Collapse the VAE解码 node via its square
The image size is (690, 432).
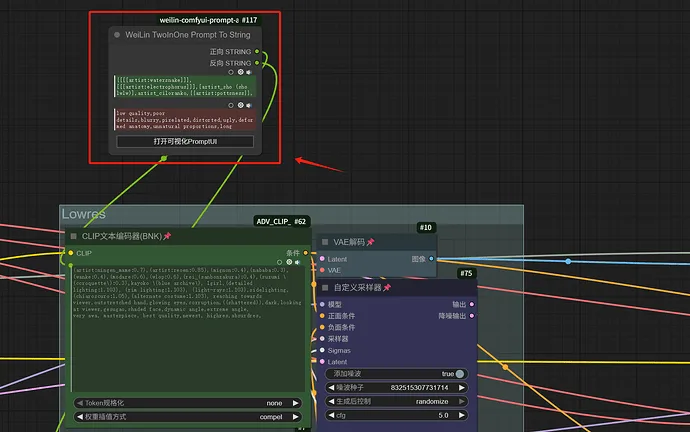click(324, 242)
